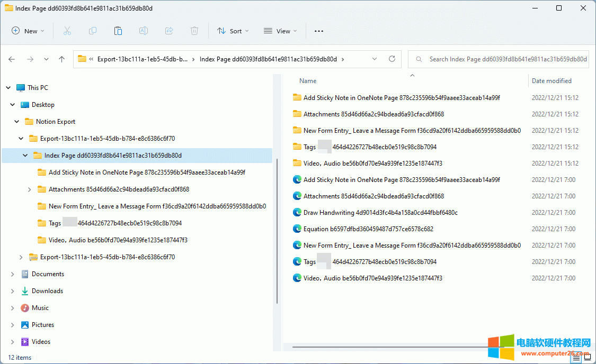Viewport: 596px width, 364px height.
Task: Click the Back navigation arrow
Action: [12, 59]
